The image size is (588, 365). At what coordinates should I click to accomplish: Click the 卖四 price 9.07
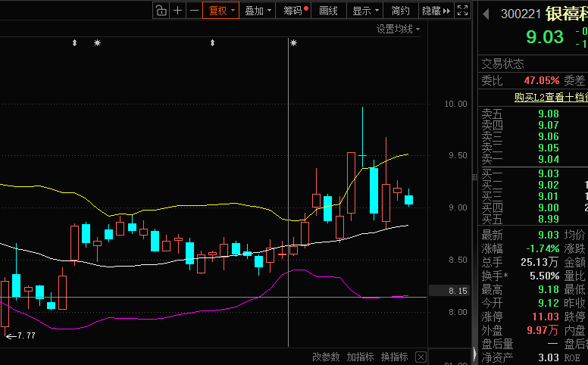click(549, 125)
